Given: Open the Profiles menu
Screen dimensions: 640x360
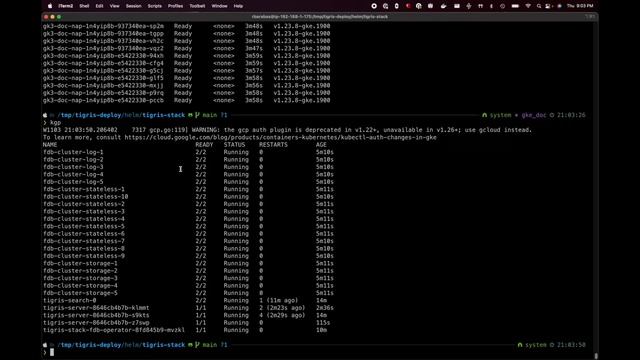Looking at the screenshot, I should click(176, 6).
